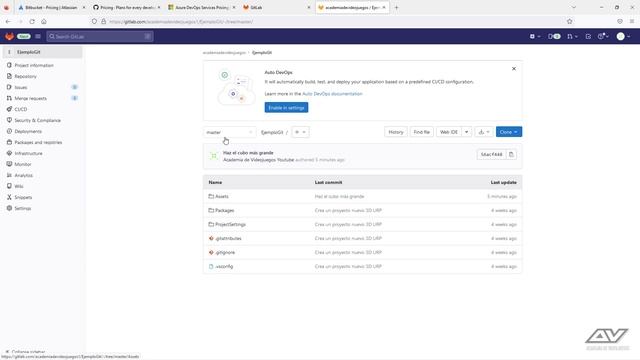Image resolution: width=640 pixels, height=360 pixels.
Task: Open Security & Compliance in sidebar
Action: [38, 120]
